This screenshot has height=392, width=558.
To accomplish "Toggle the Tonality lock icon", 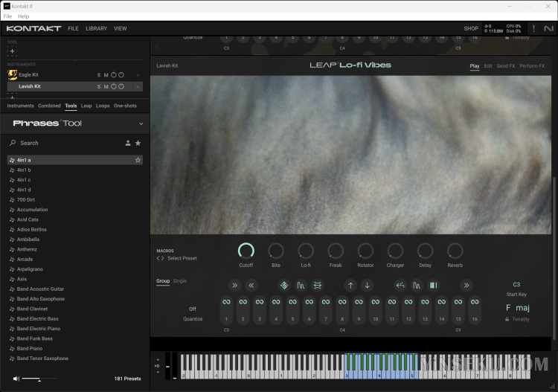I will click(x=507, y=319).
